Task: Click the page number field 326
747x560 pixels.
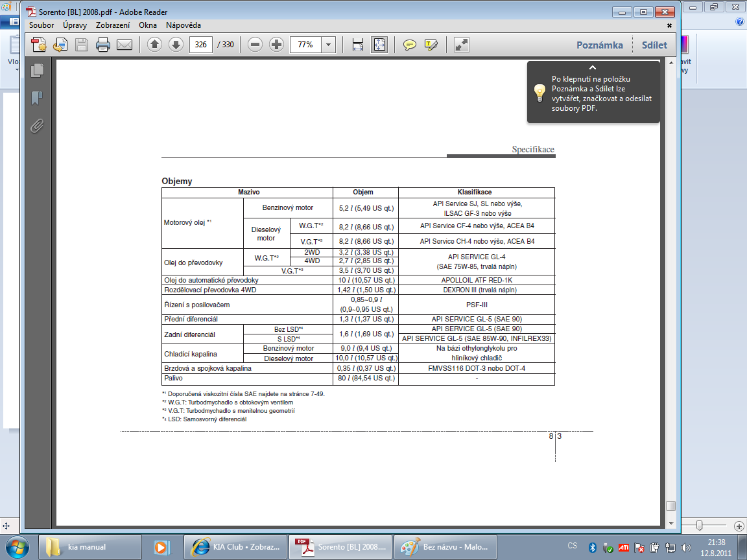Action: pyautogui.click(x=200, y=45)
